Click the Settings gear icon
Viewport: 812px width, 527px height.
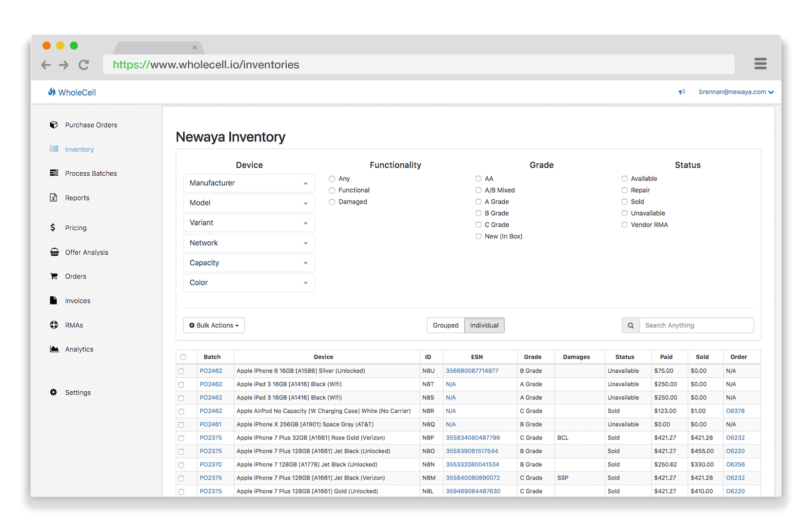(x=54, y=392)
